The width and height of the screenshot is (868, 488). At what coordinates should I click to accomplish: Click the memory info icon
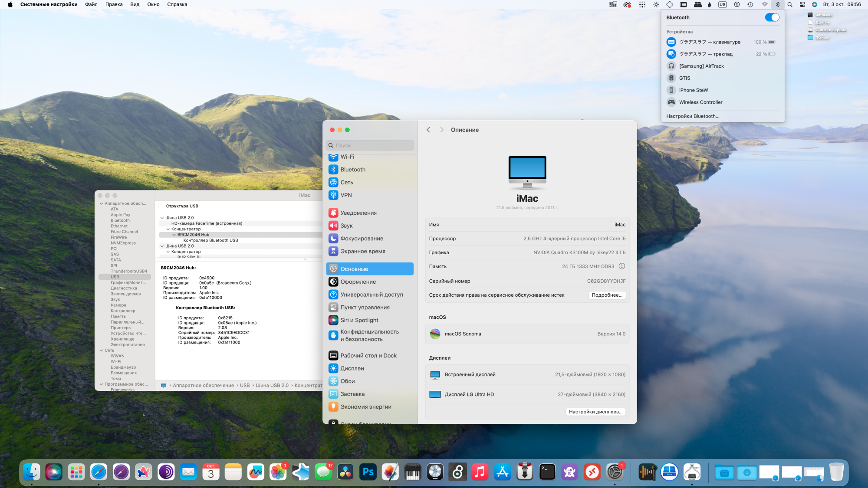point(621,266)
